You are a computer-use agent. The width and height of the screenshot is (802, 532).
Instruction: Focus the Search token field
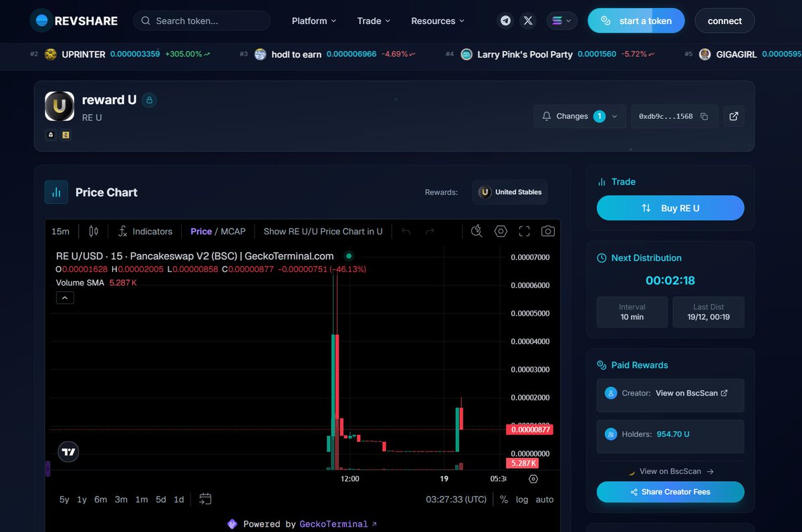[x=202, y=21]
